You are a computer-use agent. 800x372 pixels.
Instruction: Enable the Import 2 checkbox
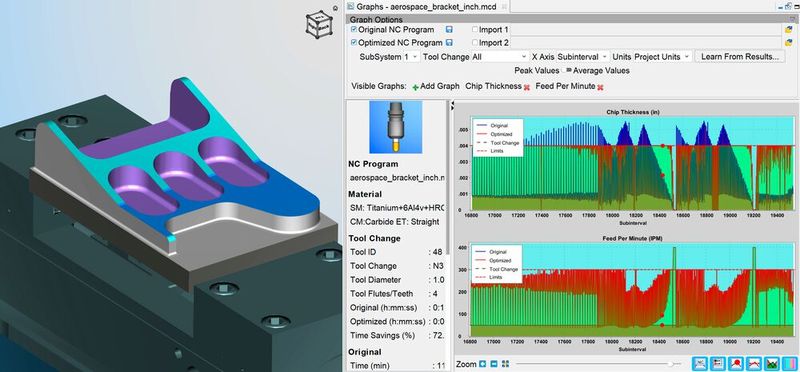475,43
